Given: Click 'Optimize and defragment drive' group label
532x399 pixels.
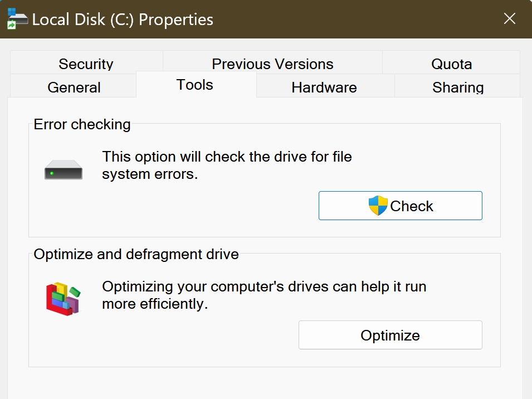Looking at the screenshot, I should coord(136,255).
